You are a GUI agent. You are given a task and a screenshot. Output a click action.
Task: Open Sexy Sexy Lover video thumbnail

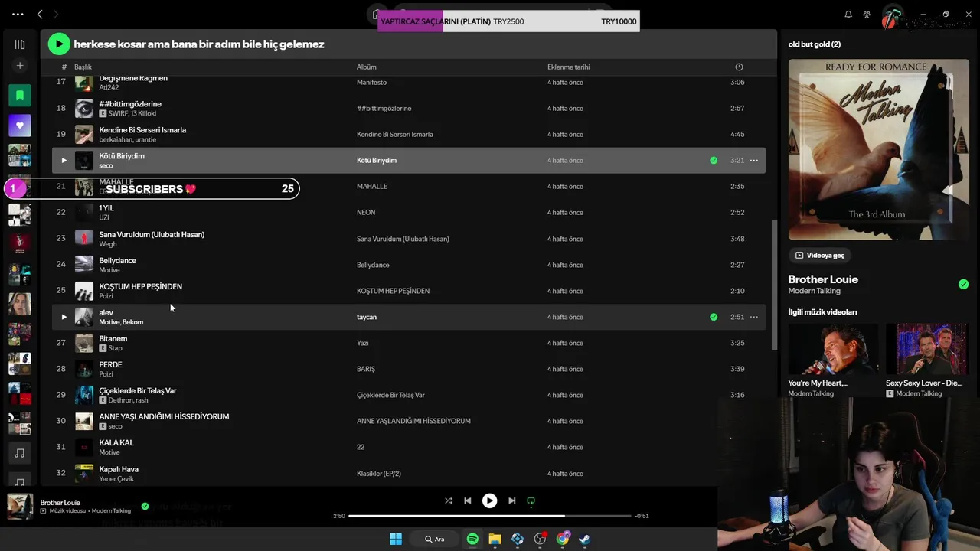pyautogui.click(x=927, y=349)
